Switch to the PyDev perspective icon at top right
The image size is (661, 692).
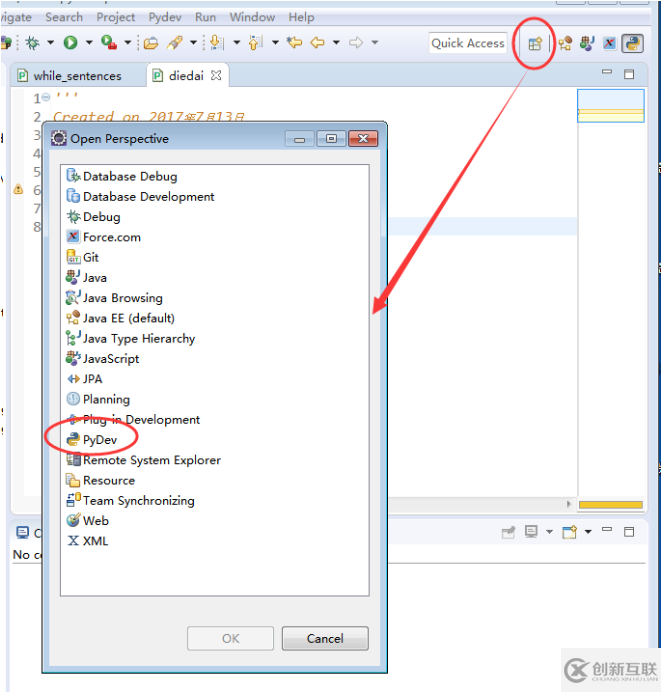pos(632,43)
